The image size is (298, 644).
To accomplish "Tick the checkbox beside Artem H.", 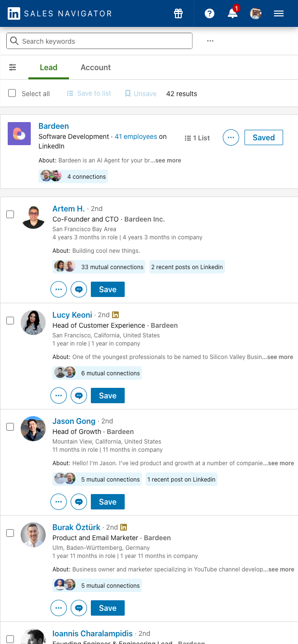I will coord(10,214).
